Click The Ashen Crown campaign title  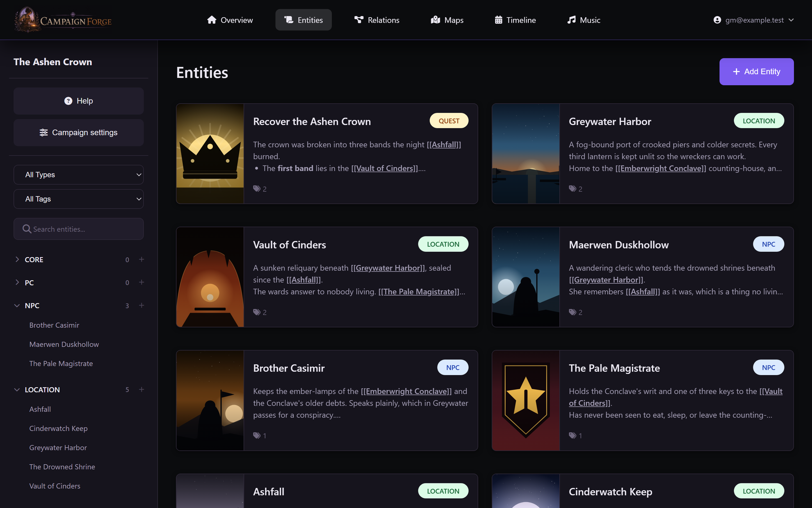(x=53, y=62)
